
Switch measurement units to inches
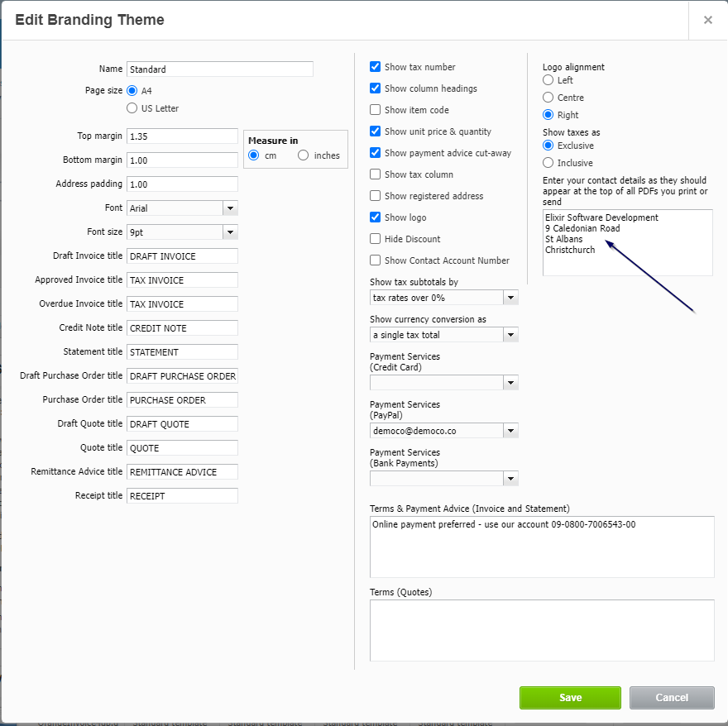(x=304, y=155)
